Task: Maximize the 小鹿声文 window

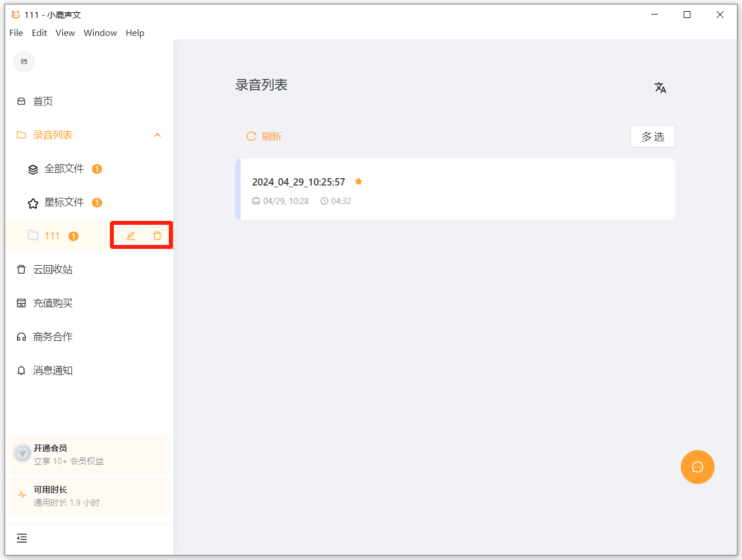Action: point(687,15)
